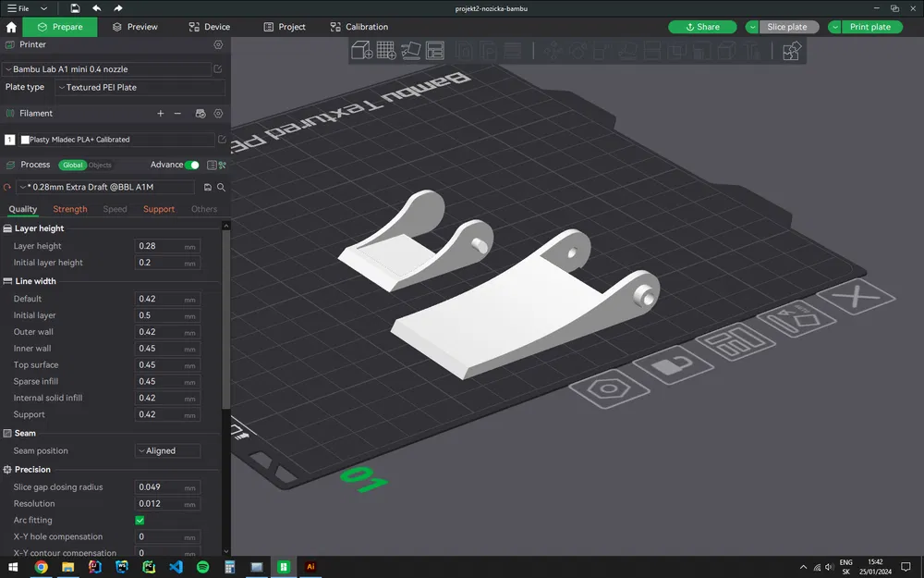Click the Slice plate button
Screen dimensions: 924x578
786,27
